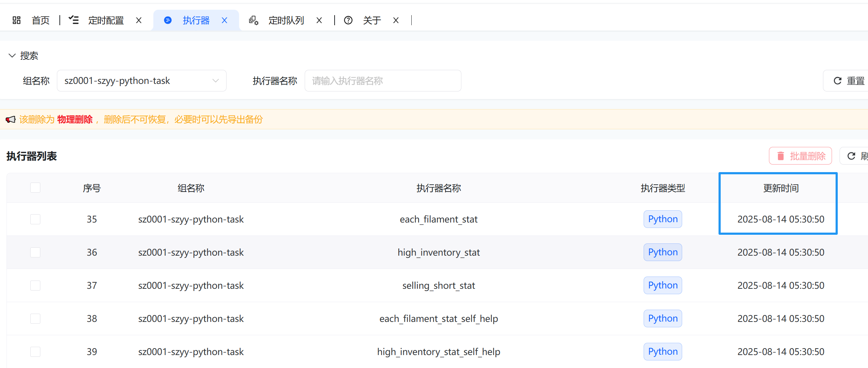Open the 首页 home tab
This screenshot has width=868, height=368.
[40, 20]
